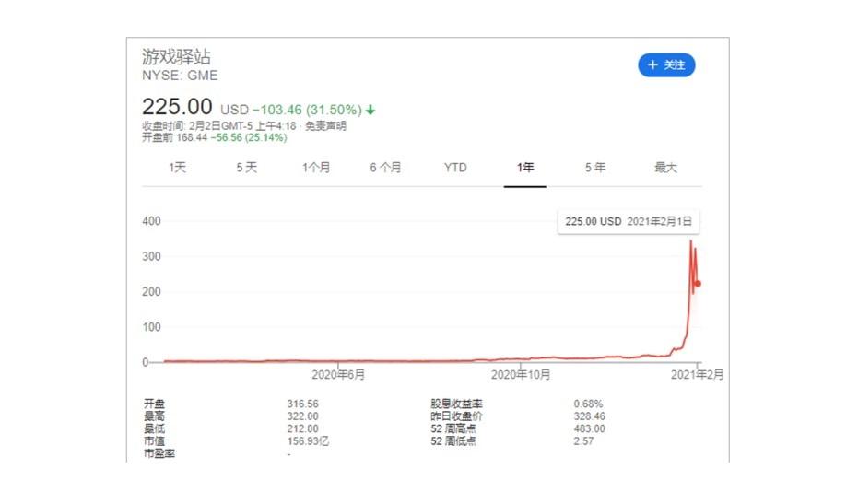
Task: Click the red data point marker on chart
Action: pyautogui.click(x=698, y=284)
